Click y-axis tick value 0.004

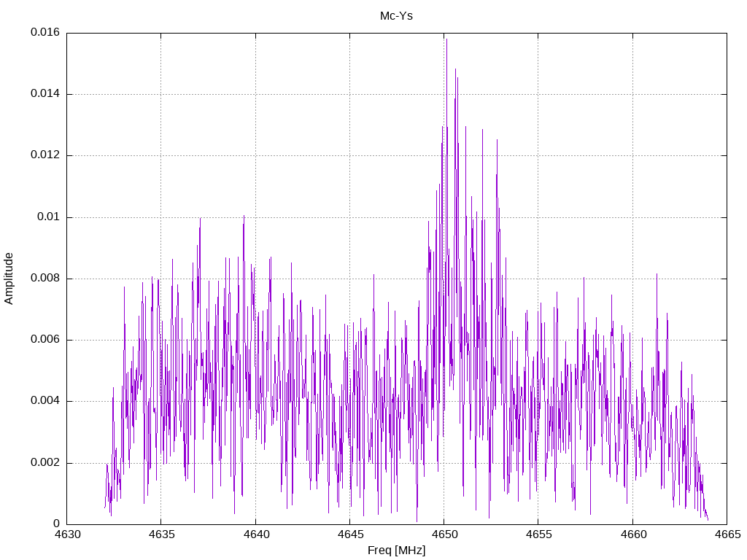45,401
